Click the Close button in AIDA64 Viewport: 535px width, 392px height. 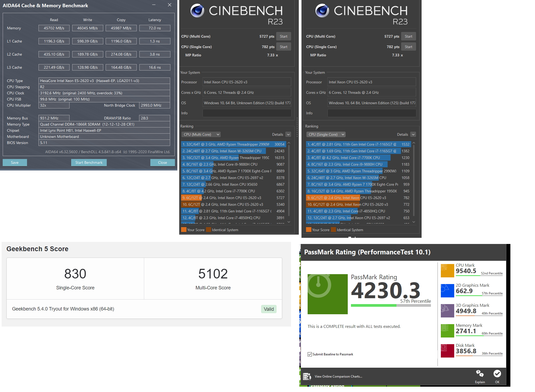tap(162, 162)
